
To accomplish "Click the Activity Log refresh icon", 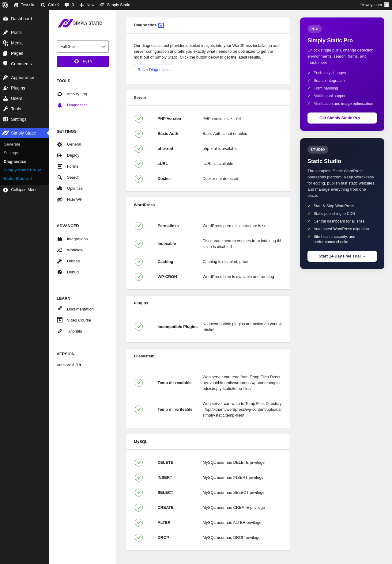I will [60, 94].
